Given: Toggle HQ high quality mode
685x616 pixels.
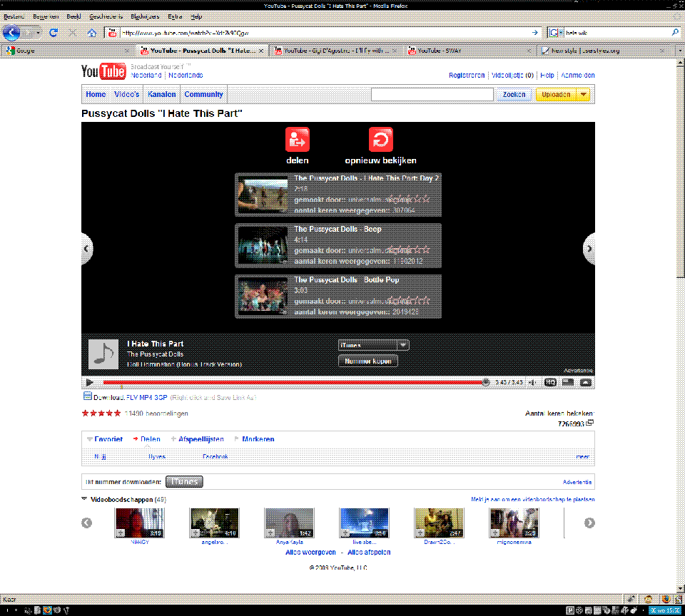Looking at the screenshot, I should pos(550,382).
